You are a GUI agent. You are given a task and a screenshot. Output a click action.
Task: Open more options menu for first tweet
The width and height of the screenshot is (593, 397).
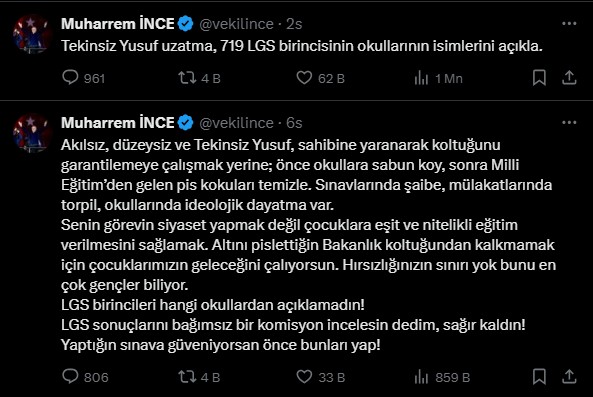(x=569, y=23)
